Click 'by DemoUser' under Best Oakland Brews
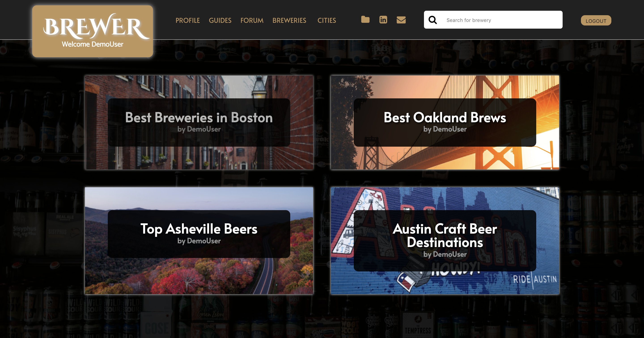The width and height of the screenshot is (644, 338). 445,129
